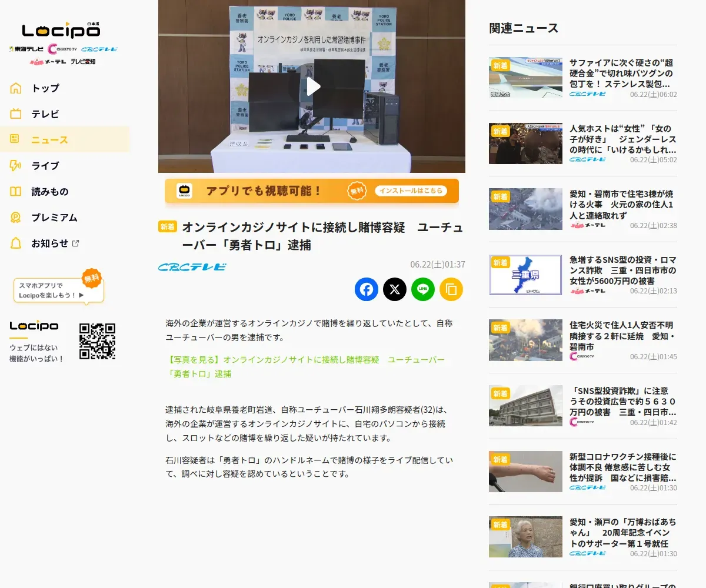The height and width of the screenshot is (588, 706).
Task: Copy the article link with copy icon
Action: coord(451,289)
